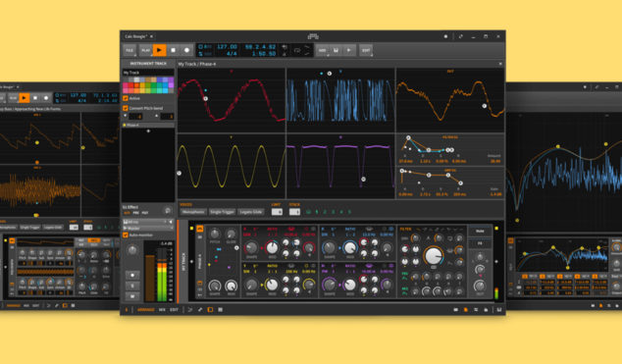Screen dimensions: 622x364
Task: Click the orange Play transport button
Action: [x=160, y=50]
